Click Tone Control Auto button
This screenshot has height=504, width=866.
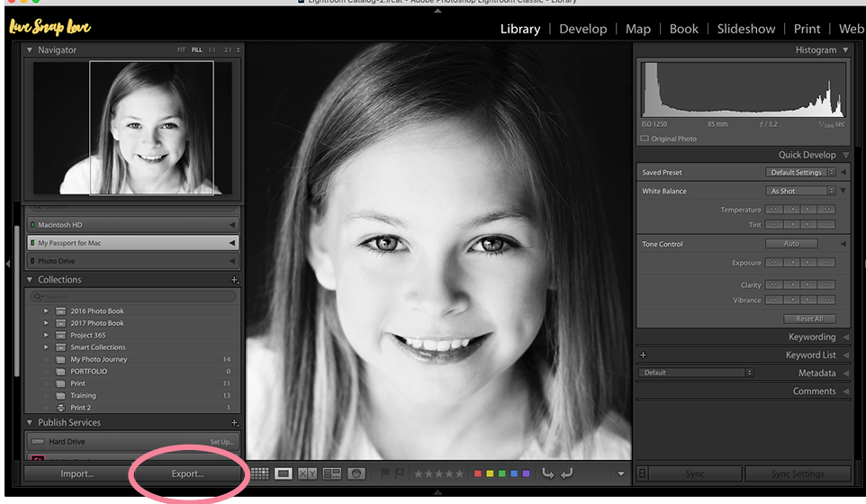pyautogui.click(x=791, y=243)
